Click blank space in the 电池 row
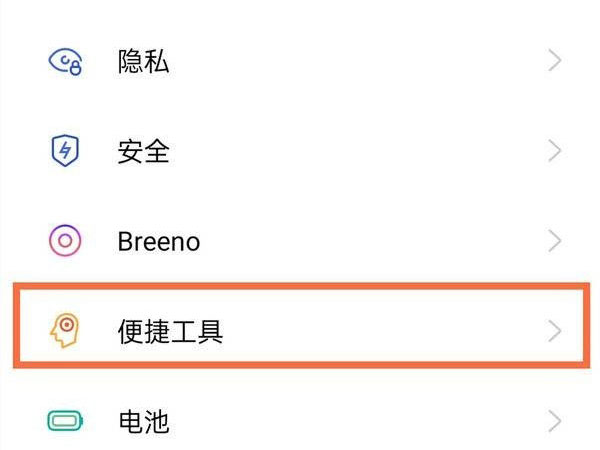The width and height of the screenshot is (600, 450). (x=350, y=422)
